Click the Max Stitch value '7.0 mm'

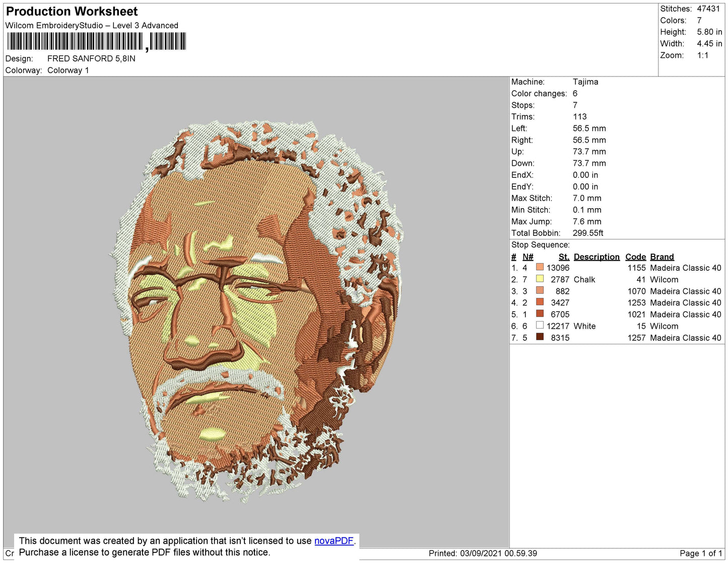click(587, 198)
